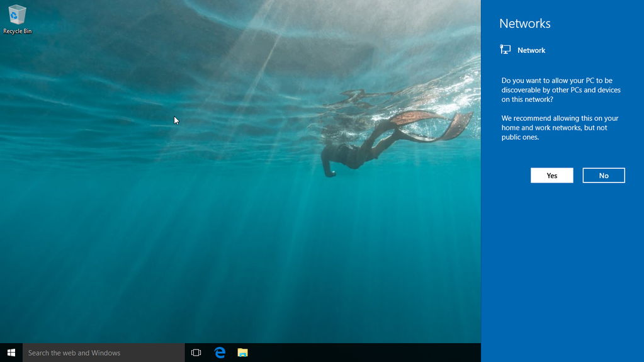Launch Microsoft Edge from the taskbar
The image size is (644, 362).
pyautogui.click(x=220, y=353)
